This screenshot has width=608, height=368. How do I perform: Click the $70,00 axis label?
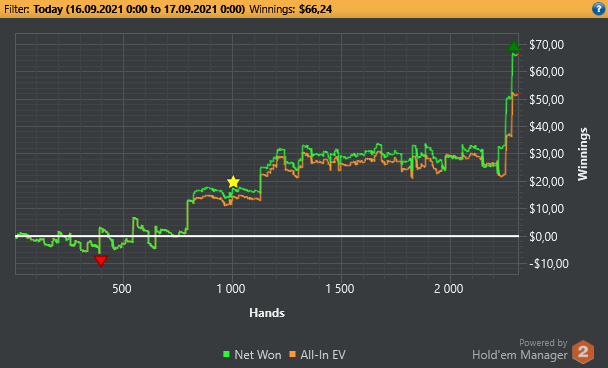(547, 45)
